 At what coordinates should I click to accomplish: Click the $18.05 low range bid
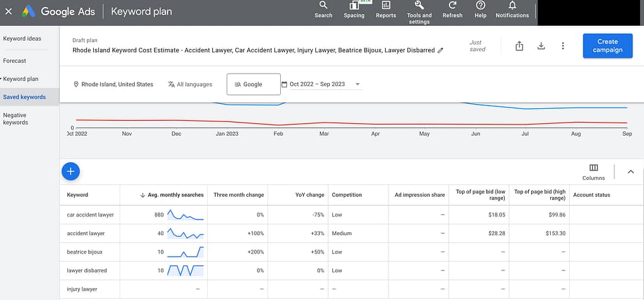pos(497,214)
